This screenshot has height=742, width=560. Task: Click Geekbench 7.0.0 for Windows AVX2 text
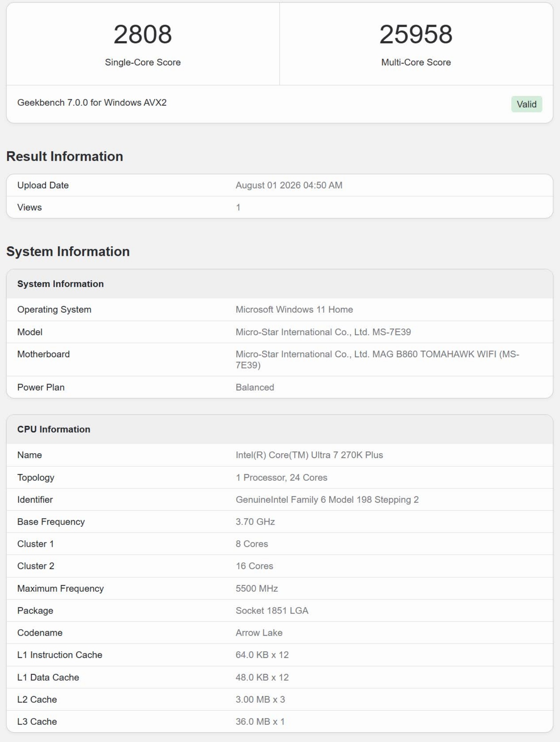pos(92,102)
